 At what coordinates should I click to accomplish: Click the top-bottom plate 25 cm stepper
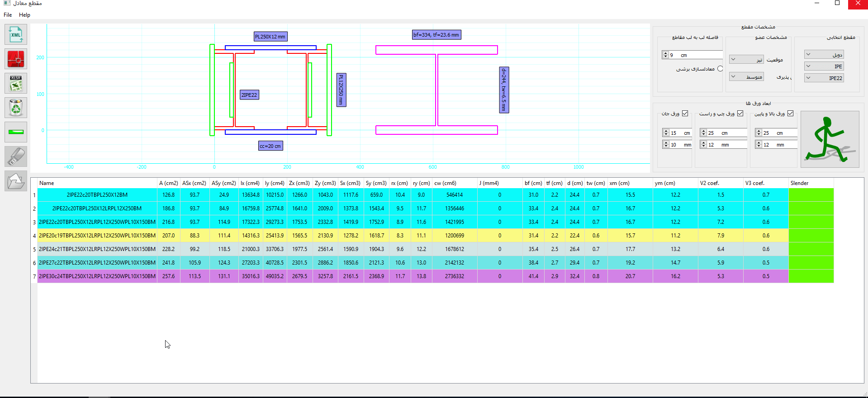(759, 133)
